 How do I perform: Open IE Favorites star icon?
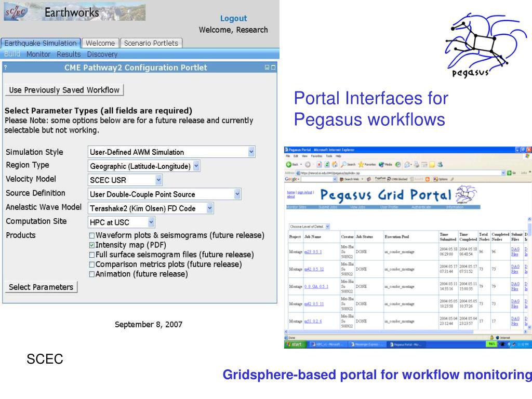(361, 165)
